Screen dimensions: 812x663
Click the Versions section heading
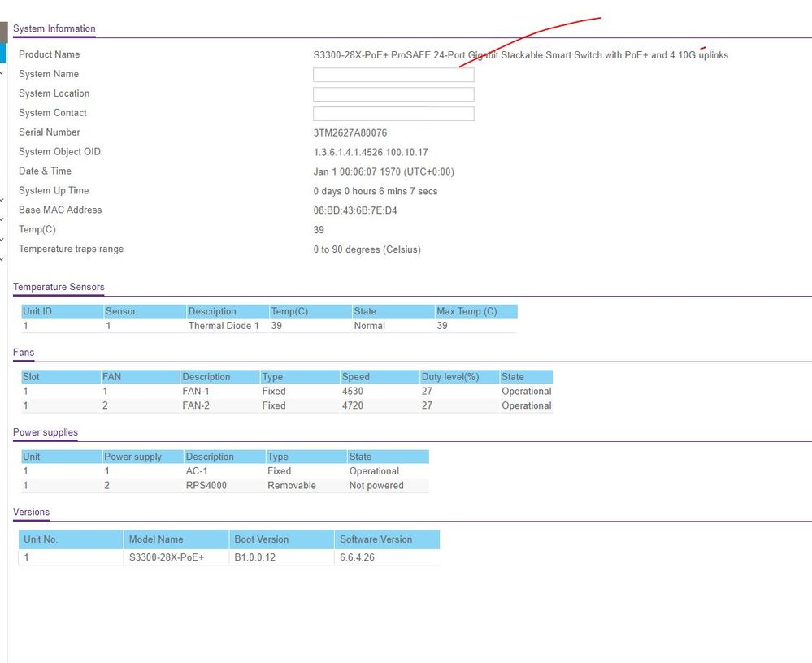point(31,512)
